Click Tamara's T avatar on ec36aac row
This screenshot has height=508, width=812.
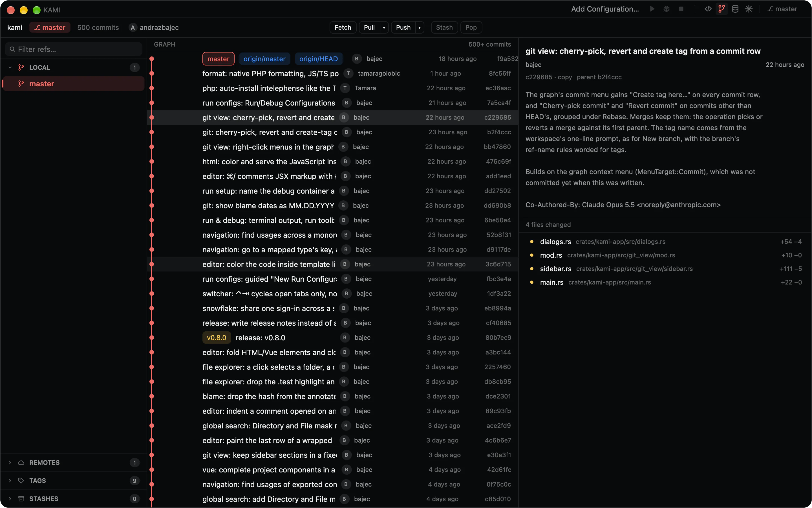[x=345, y=88]
